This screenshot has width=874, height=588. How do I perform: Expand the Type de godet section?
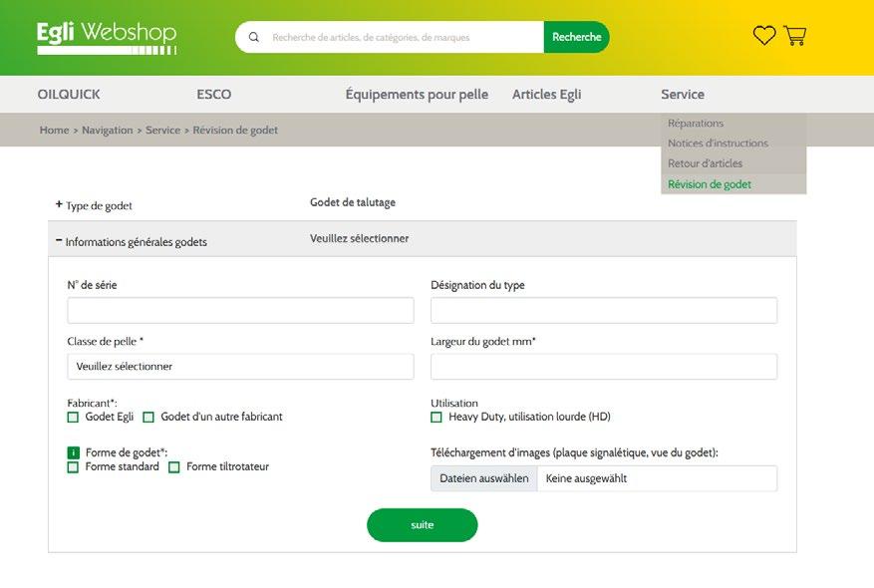[60, 204]
